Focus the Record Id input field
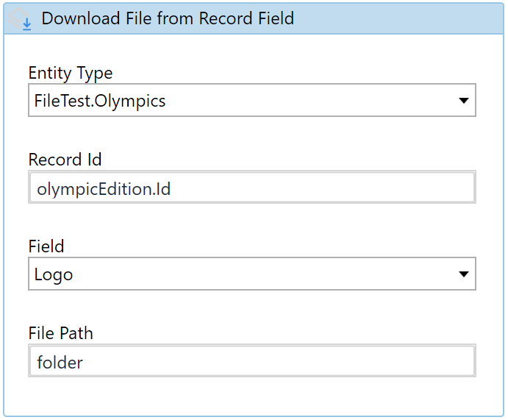Viewport: 508px width, 420px height. 252,188
